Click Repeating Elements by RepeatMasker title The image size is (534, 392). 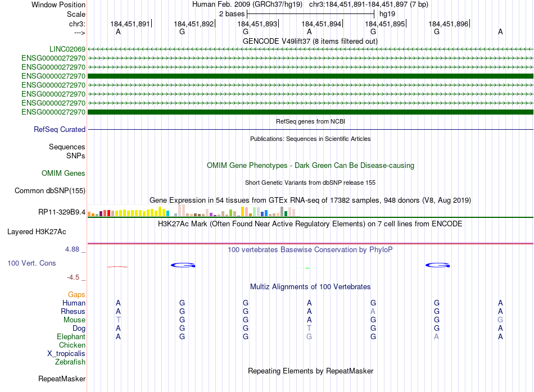310,371
